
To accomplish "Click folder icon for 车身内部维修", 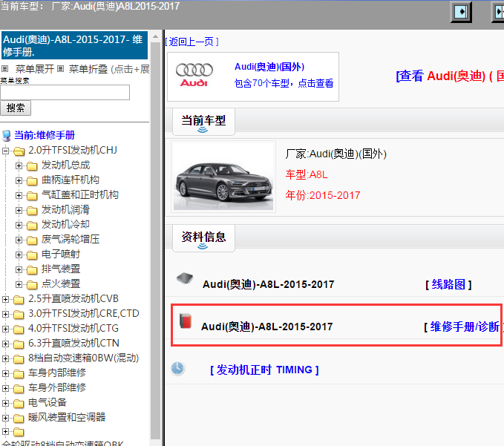I will [19, 374].
